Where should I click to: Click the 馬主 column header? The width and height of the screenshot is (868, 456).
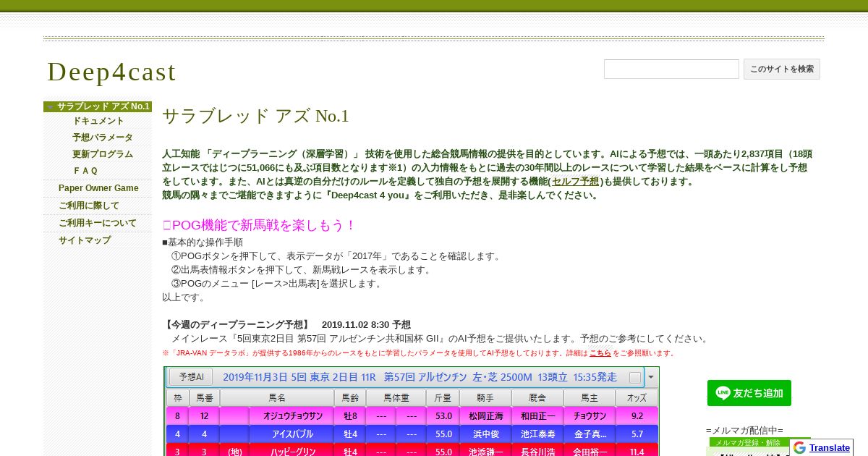pyautogui.click(x=590, y=397)
